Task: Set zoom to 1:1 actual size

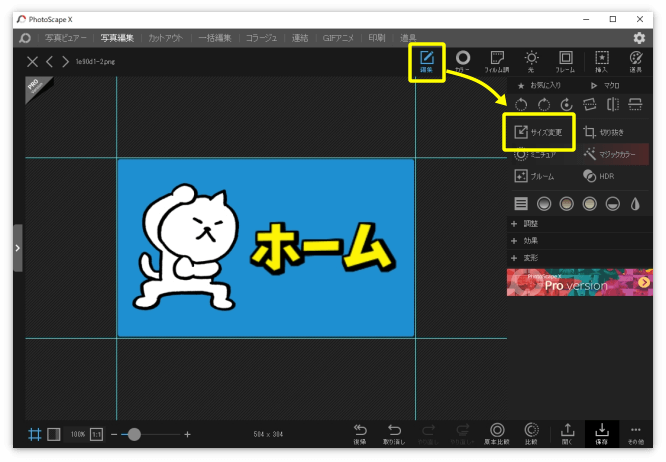Action: [96, 434]
